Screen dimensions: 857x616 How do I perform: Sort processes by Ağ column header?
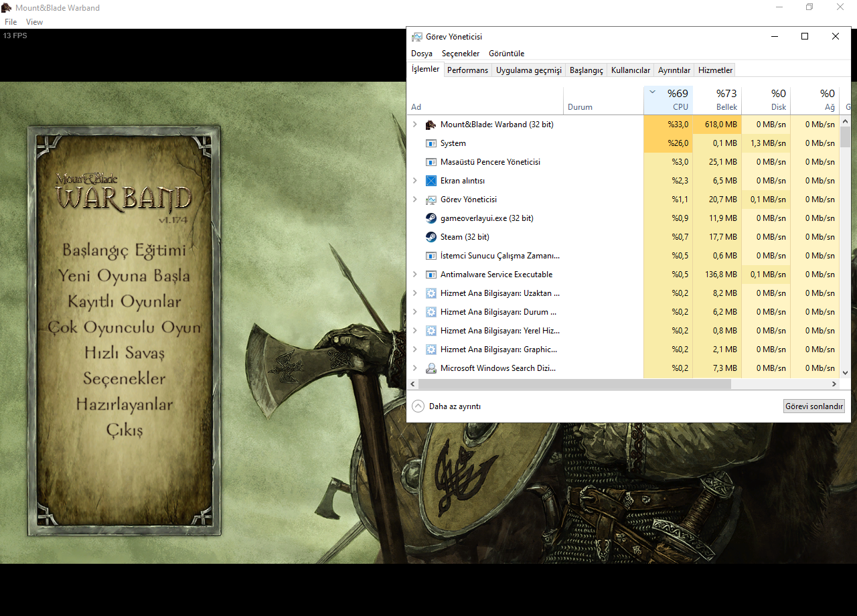point(815,100)
